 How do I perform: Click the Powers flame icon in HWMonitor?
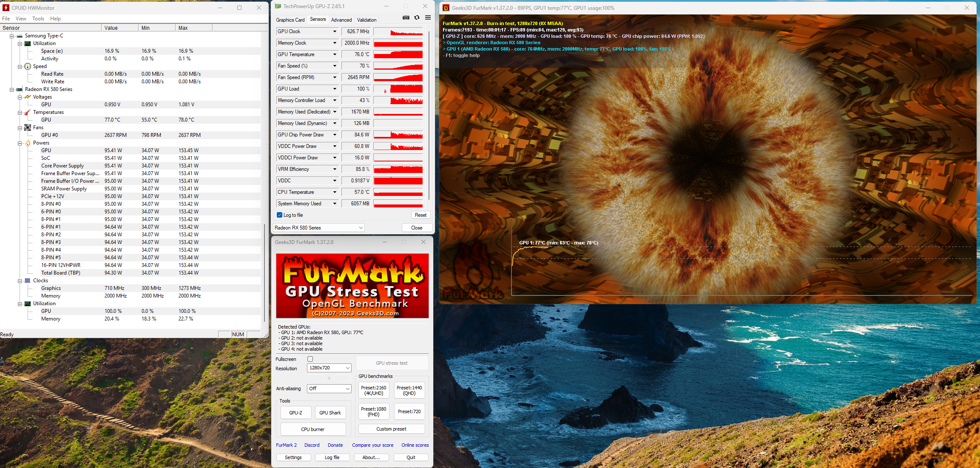coord(28,143)
